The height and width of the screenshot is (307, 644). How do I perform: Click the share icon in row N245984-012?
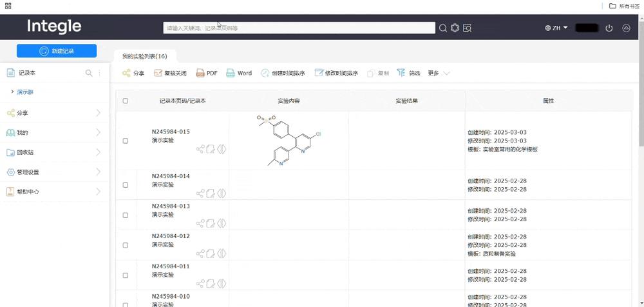pyautogui.click(x=200, y=253)
